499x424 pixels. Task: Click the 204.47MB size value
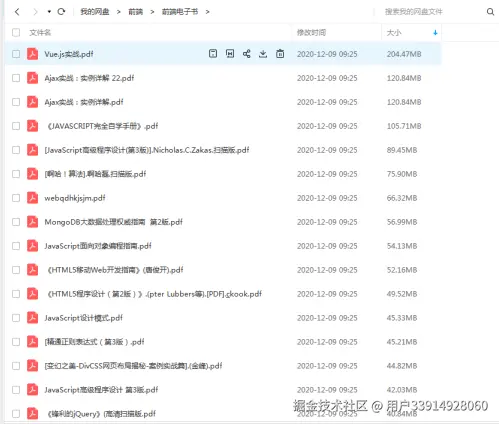(x=404, y=54)
